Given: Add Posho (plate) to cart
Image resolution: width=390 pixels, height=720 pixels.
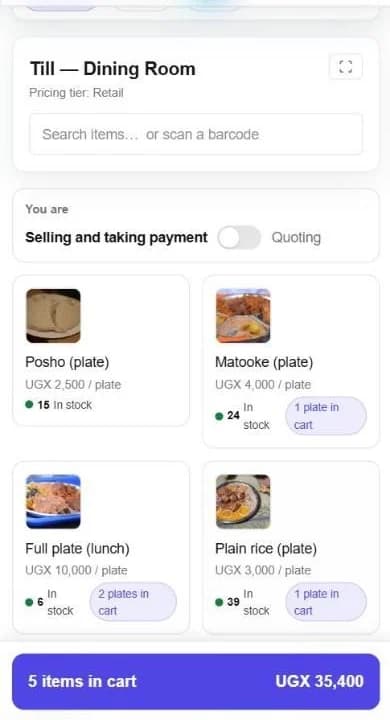Looking at the screenshot, I should point(101,351).
